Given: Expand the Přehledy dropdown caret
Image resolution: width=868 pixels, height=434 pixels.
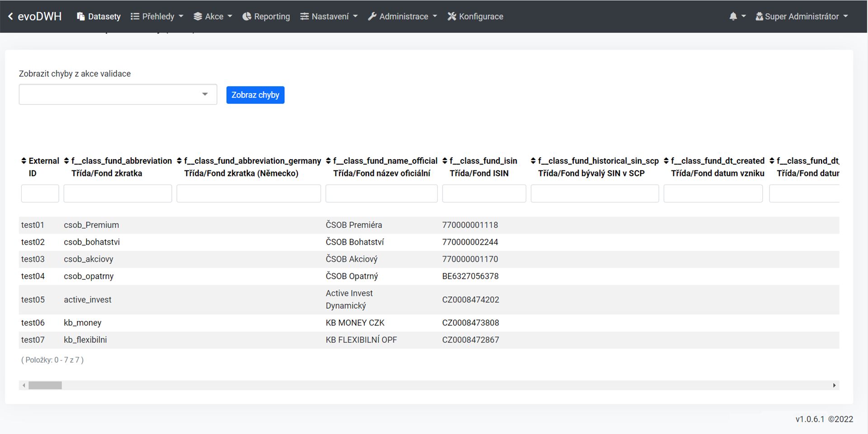Looking at the screenshot, I should tap(181, 16).
